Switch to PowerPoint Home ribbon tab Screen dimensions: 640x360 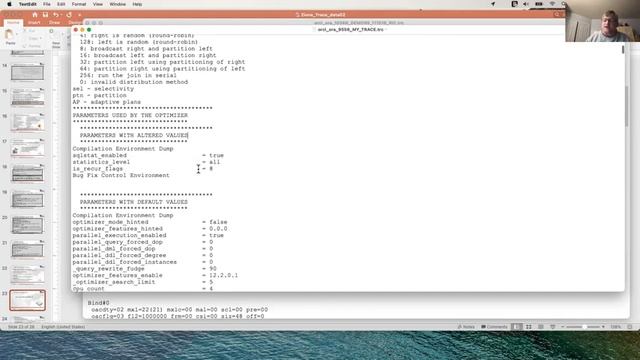(x=13, y=22)
